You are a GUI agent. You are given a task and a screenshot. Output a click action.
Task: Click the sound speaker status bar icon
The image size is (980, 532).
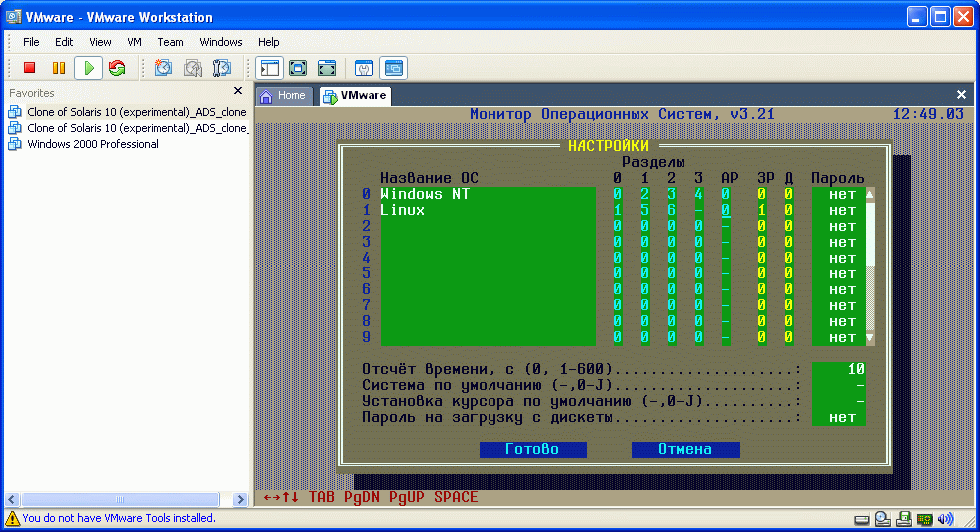point(946,519)
